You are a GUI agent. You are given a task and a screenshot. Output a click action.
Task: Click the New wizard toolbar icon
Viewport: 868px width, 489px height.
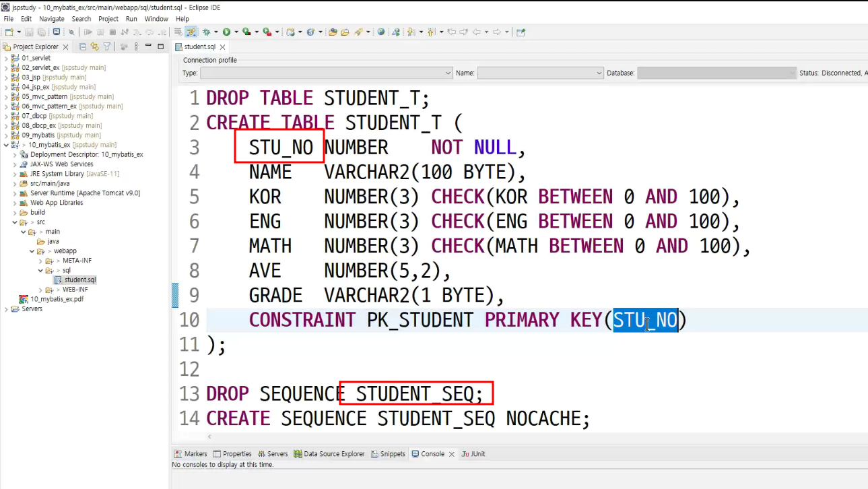9,32
